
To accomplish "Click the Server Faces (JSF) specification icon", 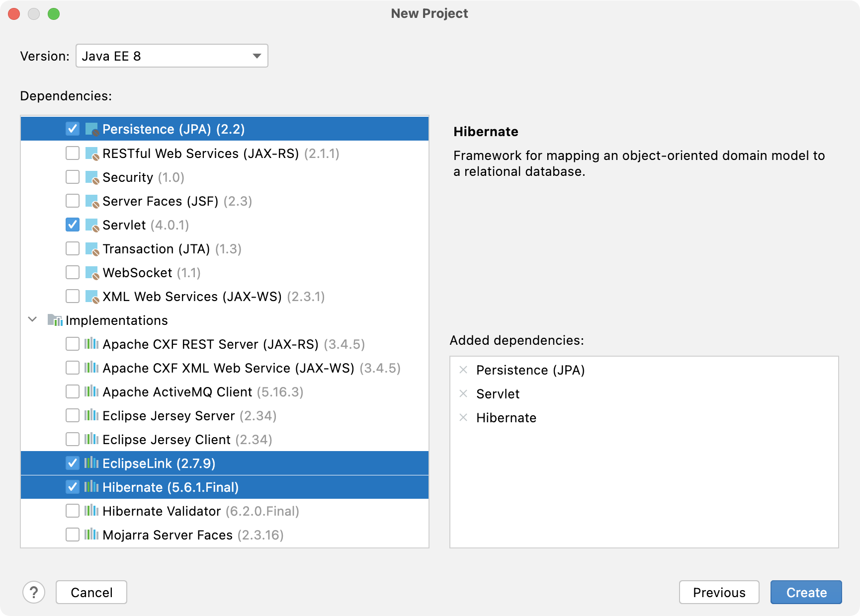I will click(x=92, y=201).
